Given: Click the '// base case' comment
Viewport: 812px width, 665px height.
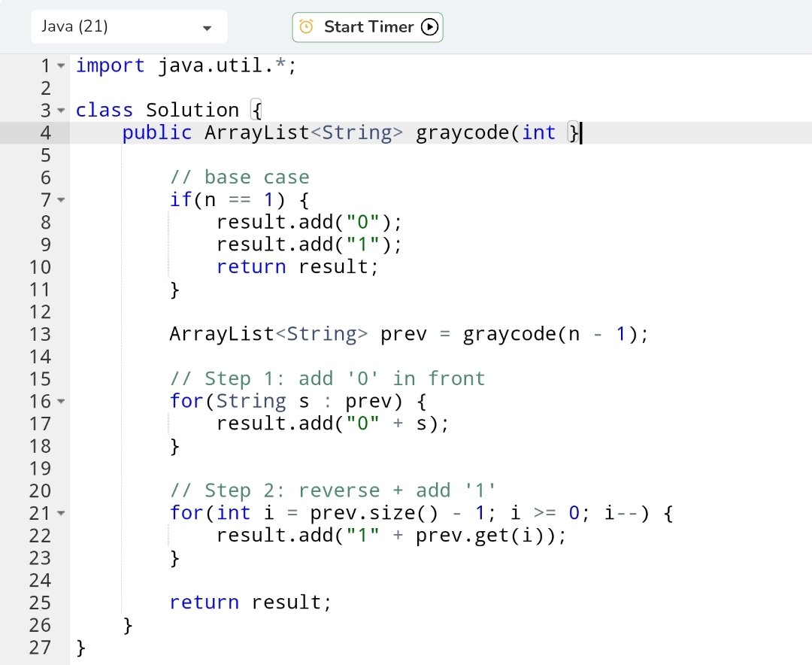Looking at the screenshot, I should (239, 178).
